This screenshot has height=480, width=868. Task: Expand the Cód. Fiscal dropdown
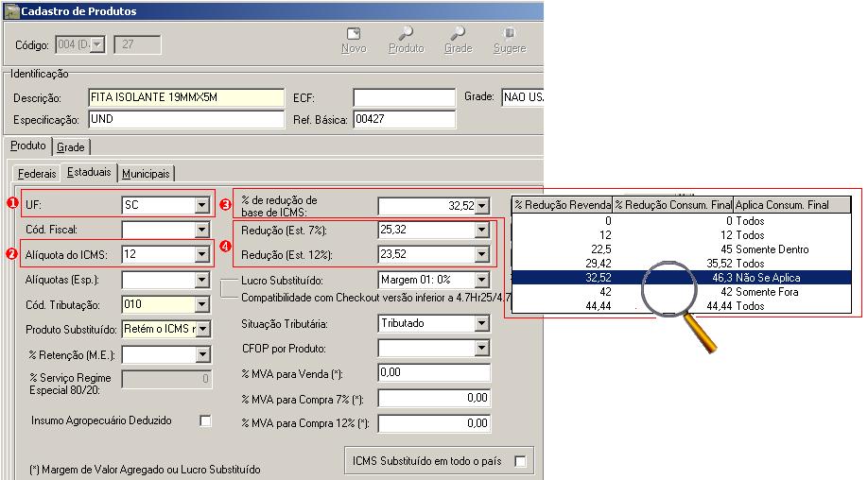[x=202, y=230]
